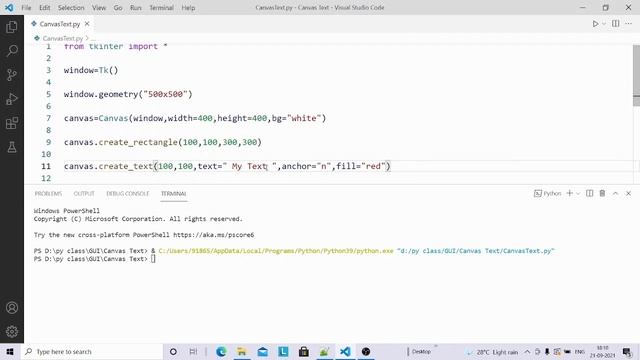Open the Explorer view in activity bar

click(12, 27)
